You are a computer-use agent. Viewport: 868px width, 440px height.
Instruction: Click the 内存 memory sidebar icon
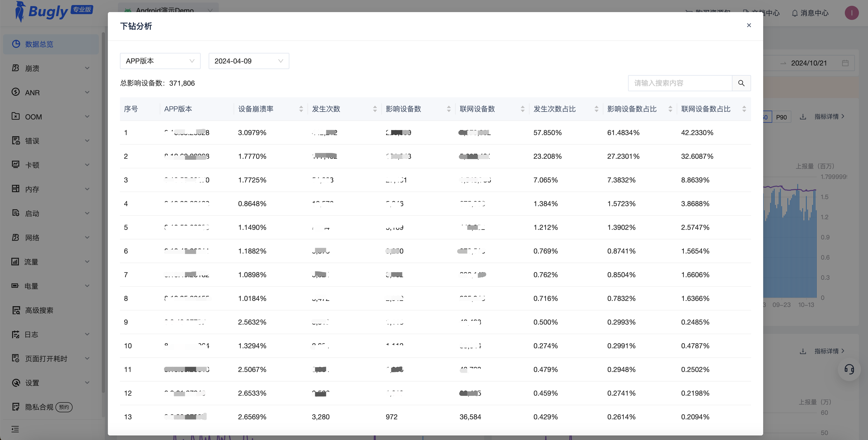(16, 189)
